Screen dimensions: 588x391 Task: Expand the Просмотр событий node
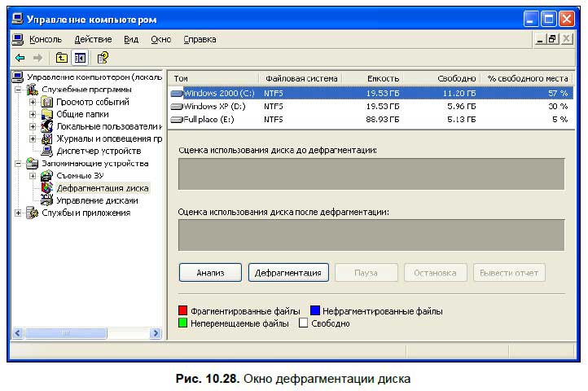click(x=33, y=102)
